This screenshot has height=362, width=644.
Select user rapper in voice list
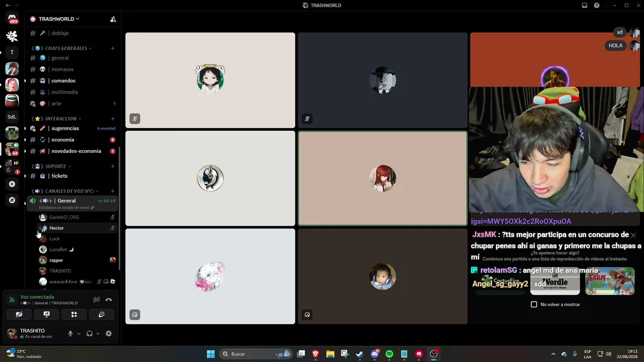click(77, 260)
